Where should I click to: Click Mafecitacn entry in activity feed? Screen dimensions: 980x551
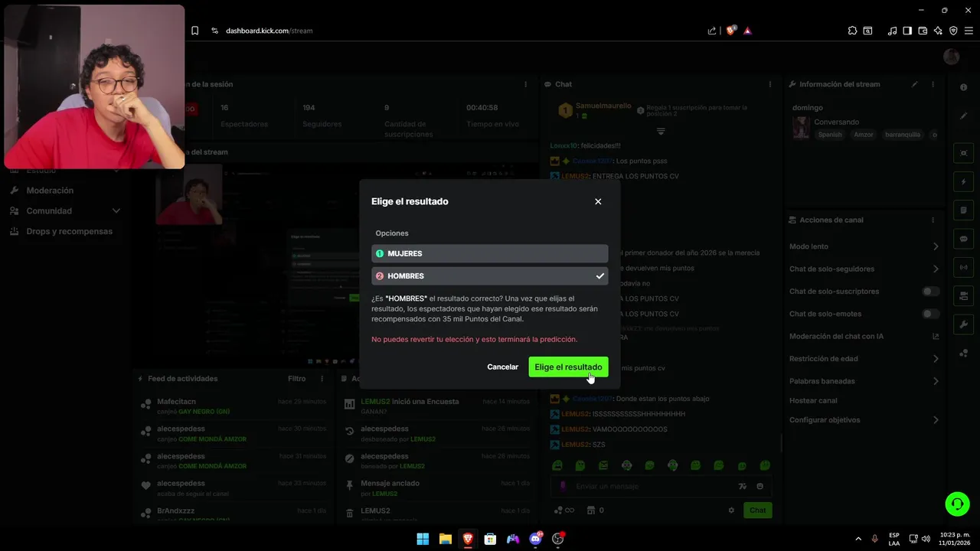click(234, 406)
